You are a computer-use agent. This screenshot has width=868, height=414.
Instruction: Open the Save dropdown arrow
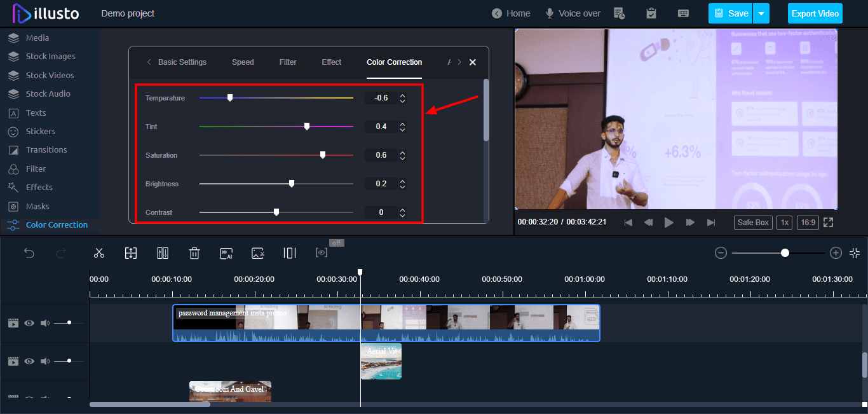(761, 13)
